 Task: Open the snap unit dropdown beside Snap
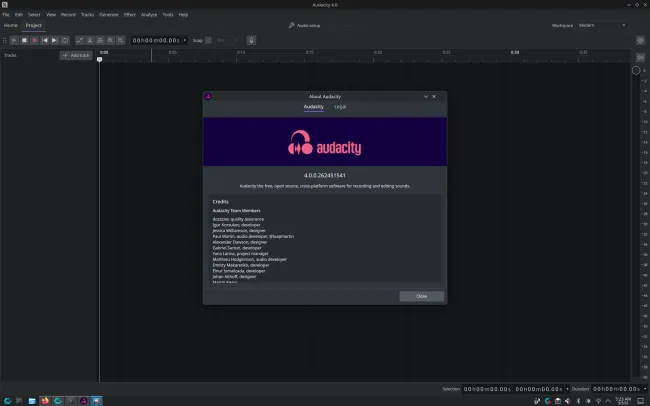pyautogui.click(x=227, y=40)
